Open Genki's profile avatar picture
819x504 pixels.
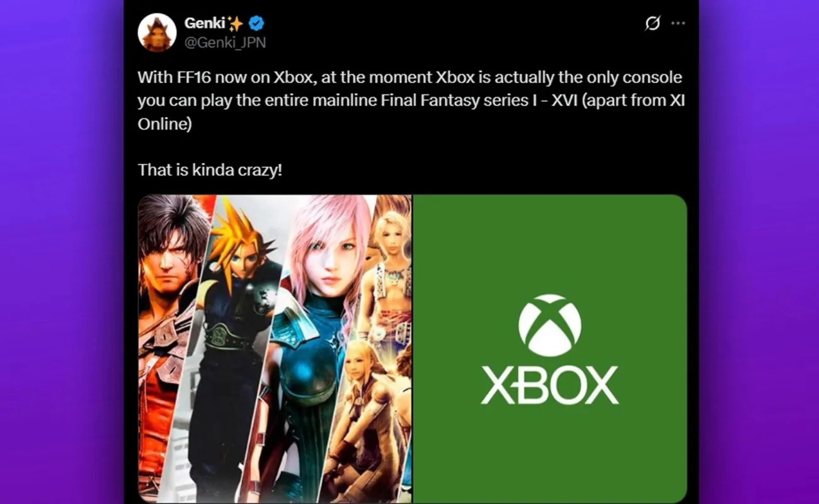click(x=157, y=32)
